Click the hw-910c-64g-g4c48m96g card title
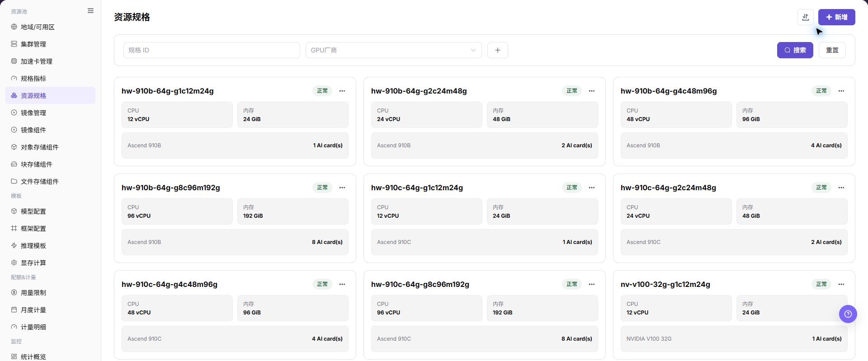The height and width of the screenshot is (361, 868). point(170,284)
